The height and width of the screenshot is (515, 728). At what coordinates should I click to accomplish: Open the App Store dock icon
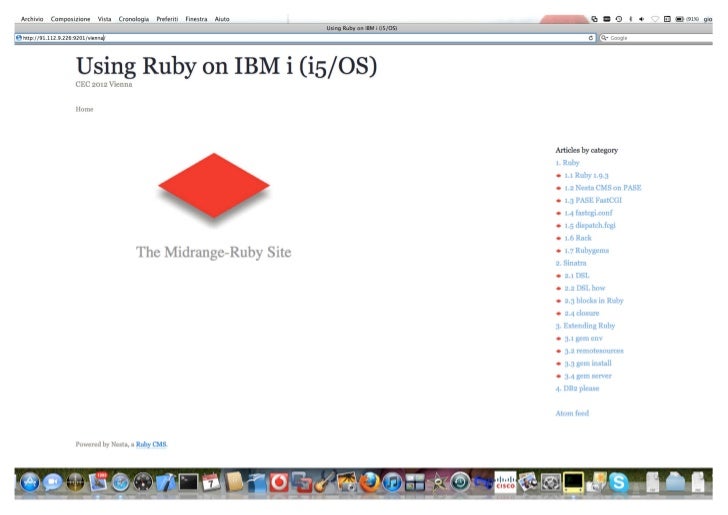pos(30,482)
